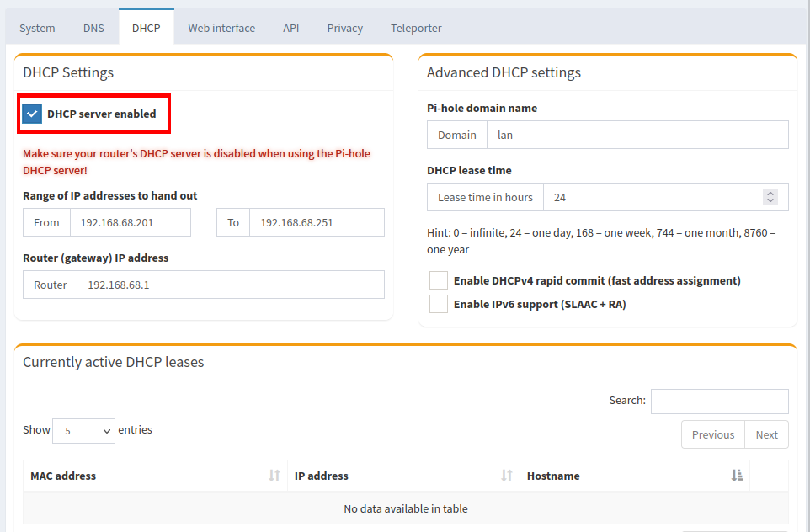
Task: Select the API tab
Action: pos(290,27)
